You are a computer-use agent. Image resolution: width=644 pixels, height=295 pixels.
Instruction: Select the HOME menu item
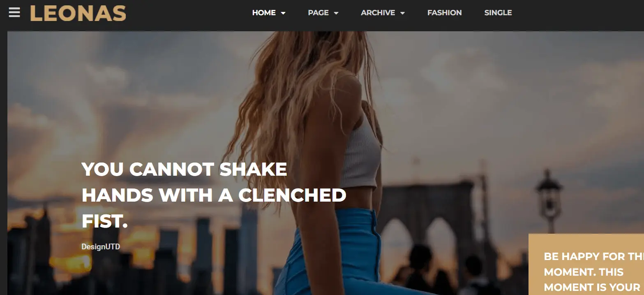pyautogui.click(x=264, y=13)
